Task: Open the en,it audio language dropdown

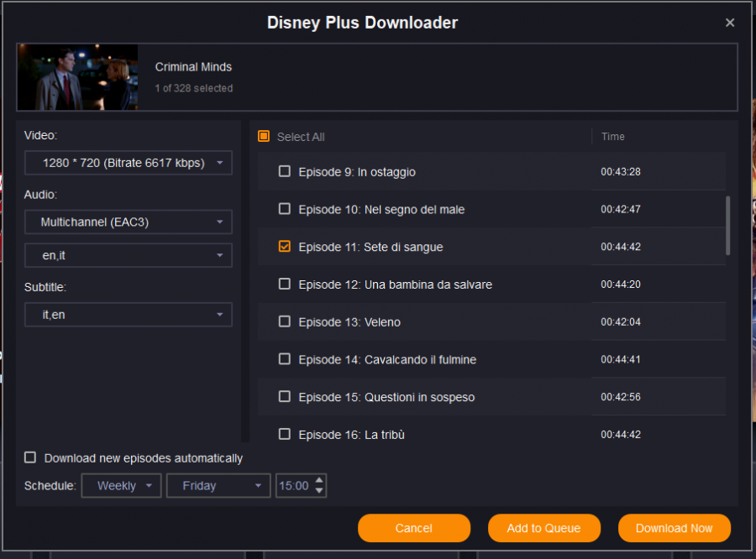Action: pos(128,255)
